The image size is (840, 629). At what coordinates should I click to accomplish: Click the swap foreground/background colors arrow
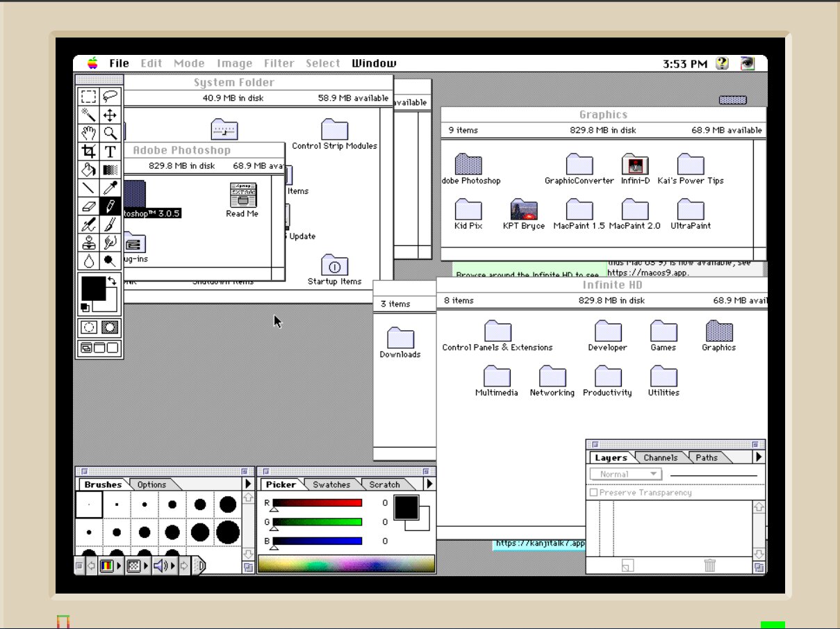[112, 281]
